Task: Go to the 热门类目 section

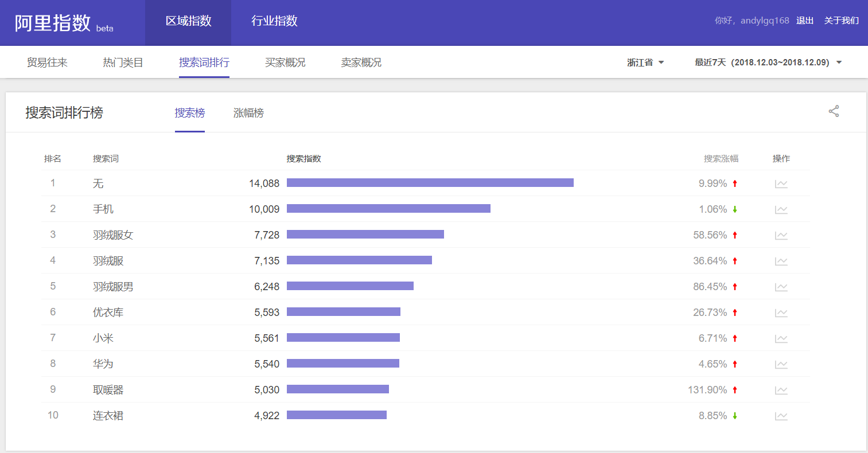Action: click(123, 63)
